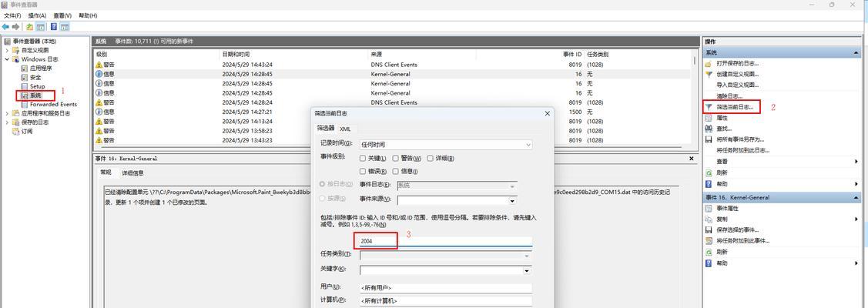The width and height of the screenshot is (868, 308).
Task: Click 清除日志... in actions pane
Action: [x=729, y=96]
